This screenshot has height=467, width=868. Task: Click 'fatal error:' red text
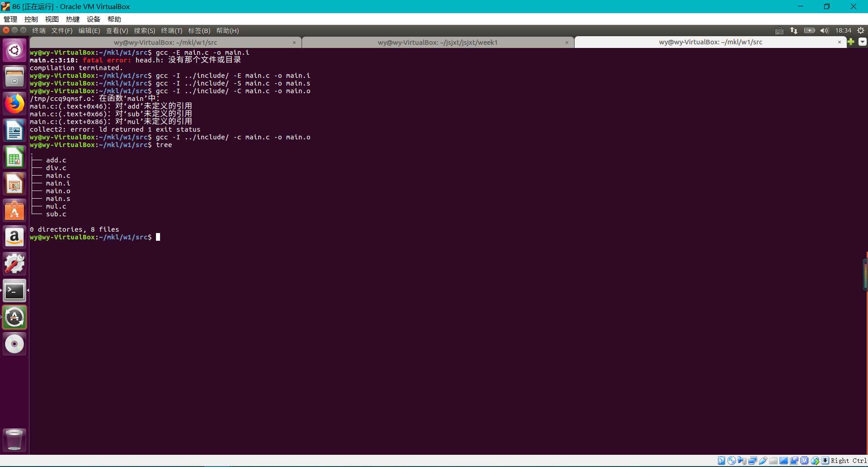click(x=107, y=60)
